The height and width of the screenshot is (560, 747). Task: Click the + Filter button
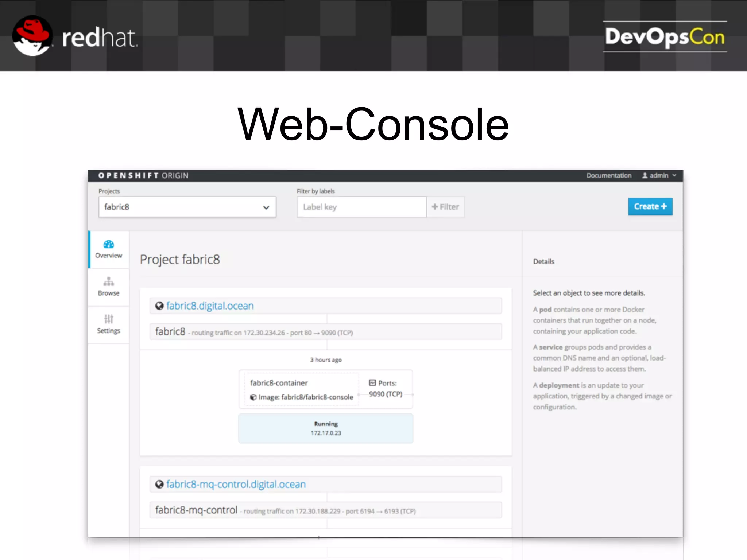point(445,207)
